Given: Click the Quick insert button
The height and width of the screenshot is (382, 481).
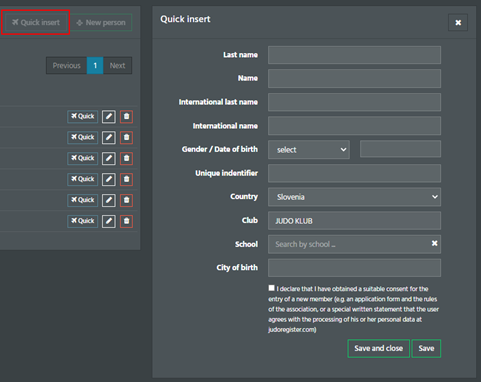Looking at the screenshot, I should click(x=36, y=22).
